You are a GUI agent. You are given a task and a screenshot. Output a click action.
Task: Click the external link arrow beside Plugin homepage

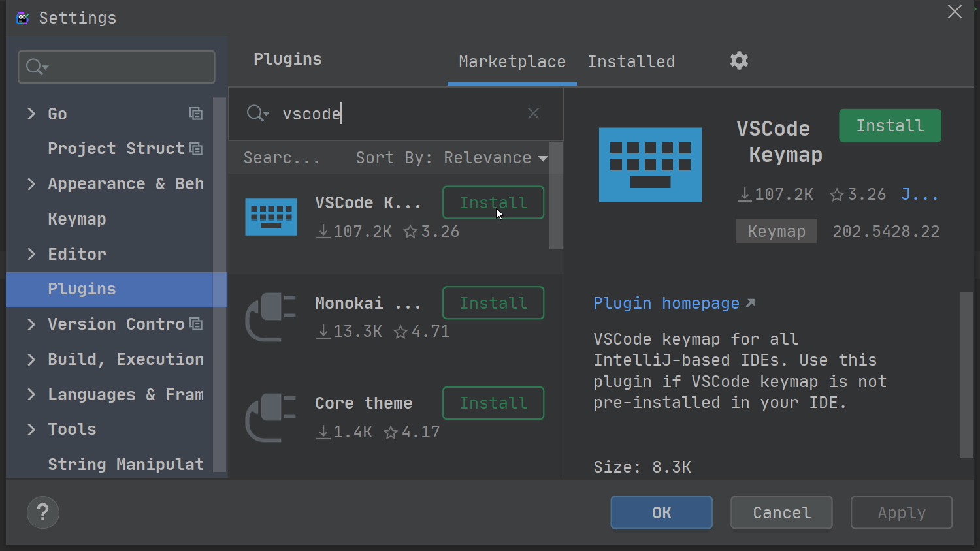(x=751, y=302)
